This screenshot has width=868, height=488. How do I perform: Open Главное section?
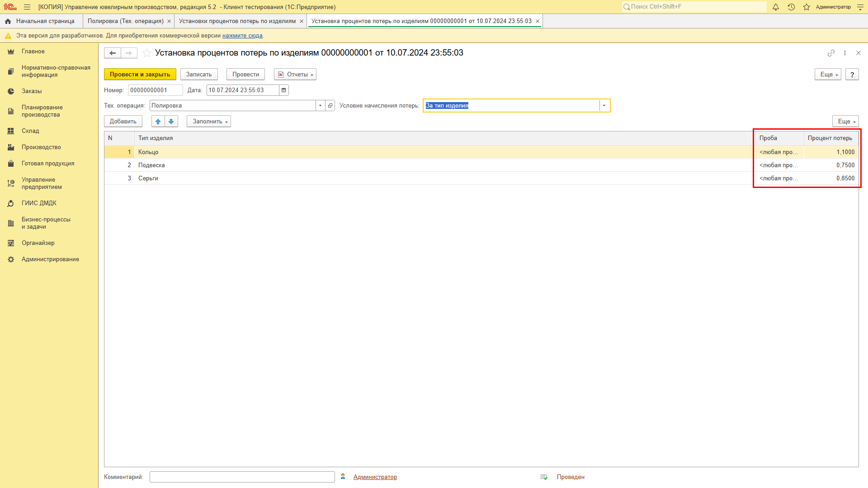click(x=49, y=52)
